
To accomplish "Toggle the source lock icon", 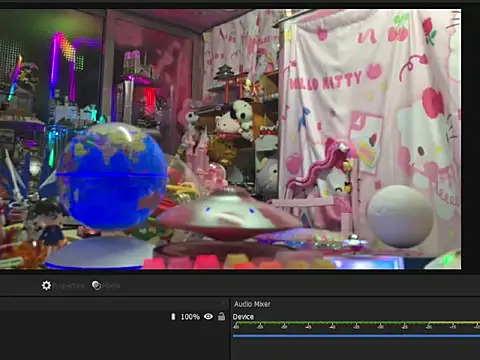I will click(x=221, y=316).
